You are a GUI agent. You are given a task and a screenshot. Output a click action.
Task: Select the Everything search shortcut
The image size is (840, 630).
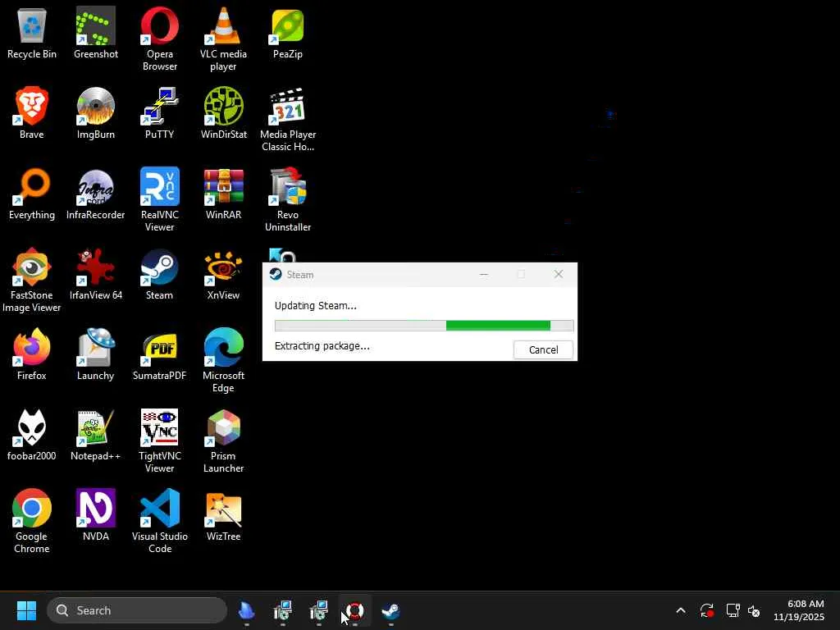(x=32, y=194)
